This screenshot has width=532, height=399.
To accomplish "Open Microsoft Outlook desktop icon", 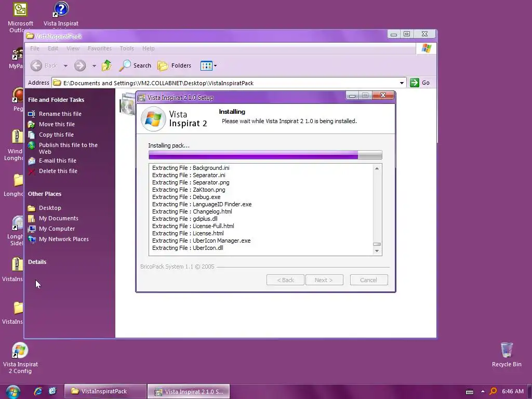I will [x=20, y=17].
